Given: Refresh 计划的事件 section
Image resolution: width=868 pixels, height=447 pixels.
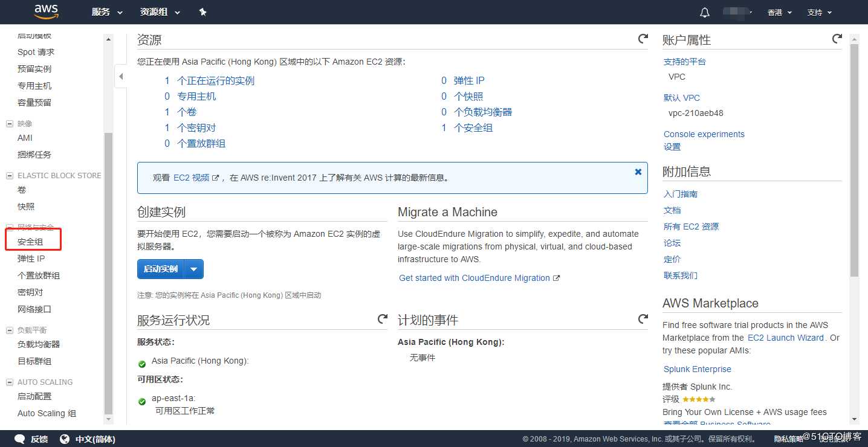Looking at the screenshot, I should pos(643,318).
